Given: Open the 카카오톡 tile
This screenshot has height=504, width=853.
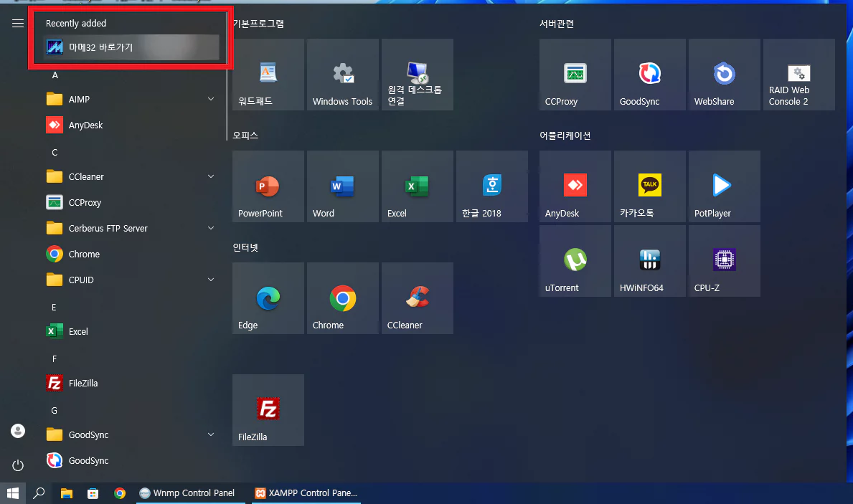Looking at the screenshot, I should pyautogui.click(x=649, y=186).
